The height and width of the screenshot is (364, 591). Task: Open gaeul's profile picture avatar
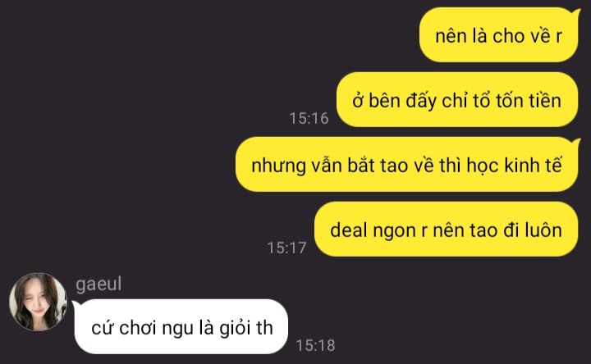[38, 302]
